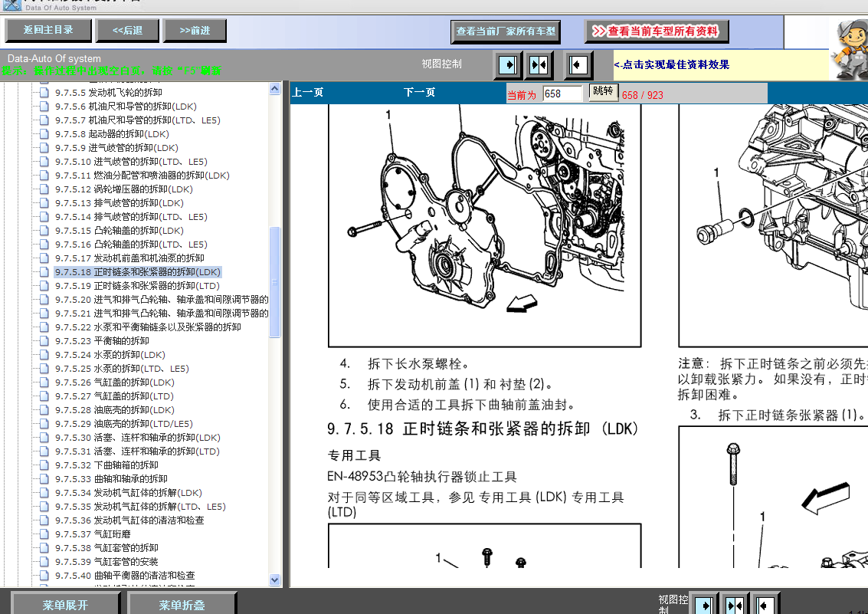
Task: Go to next page 下一页
Action: (x=419, y=93)
